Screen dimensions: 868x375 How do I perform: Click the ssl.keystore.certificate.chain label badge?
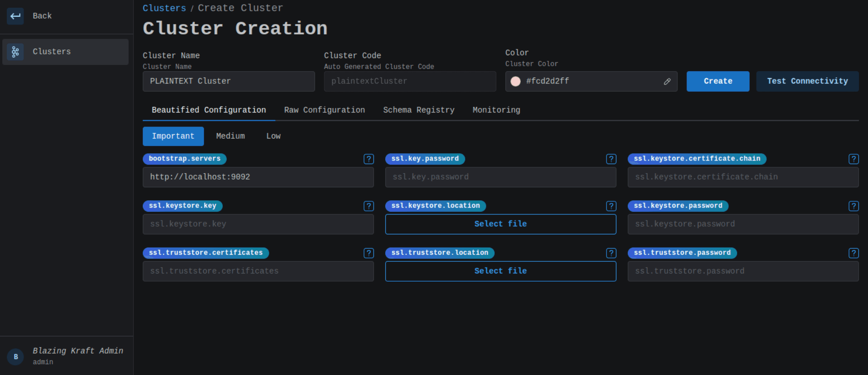697,159
